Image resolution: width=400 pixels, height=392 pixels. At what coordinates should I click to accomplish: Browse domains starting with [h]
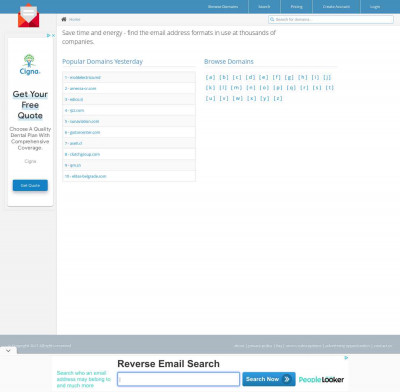[x=303, y=77]
